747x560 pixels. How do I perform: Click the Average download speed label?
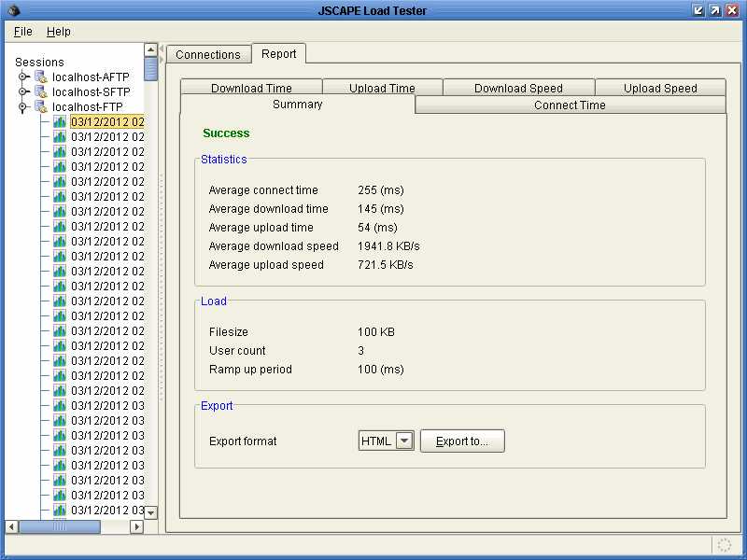[274, 245]
